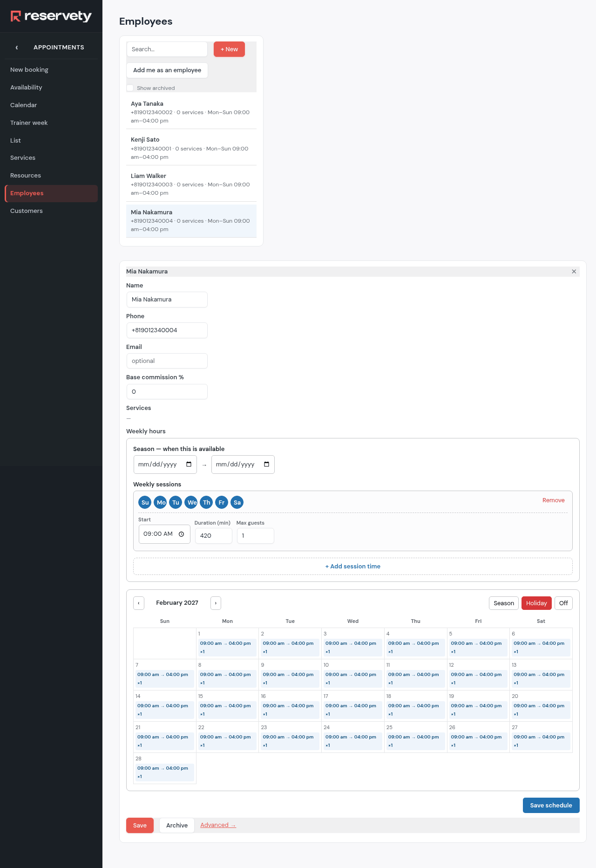Remove the weekly session

pos(553,500)
